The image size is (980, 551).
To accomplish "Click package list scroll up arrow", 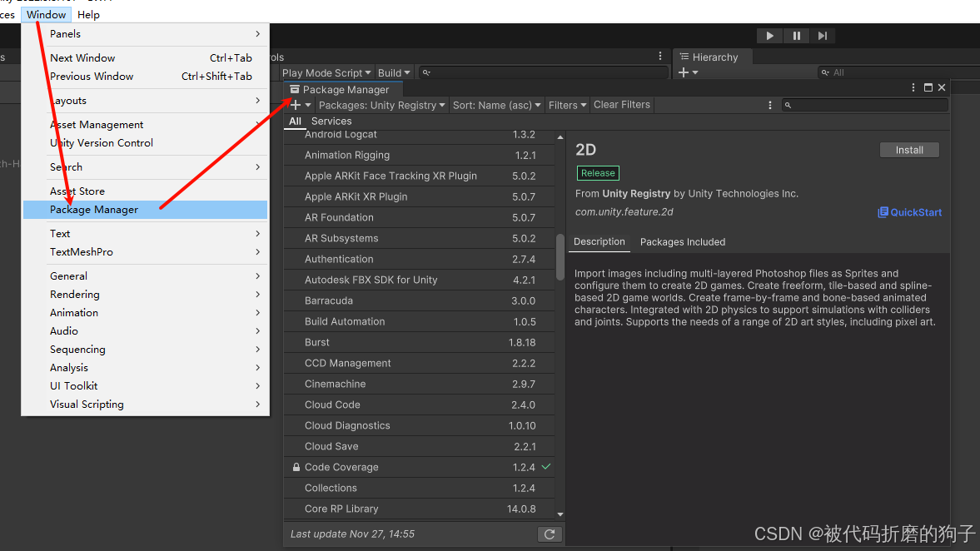I will 560,137.
